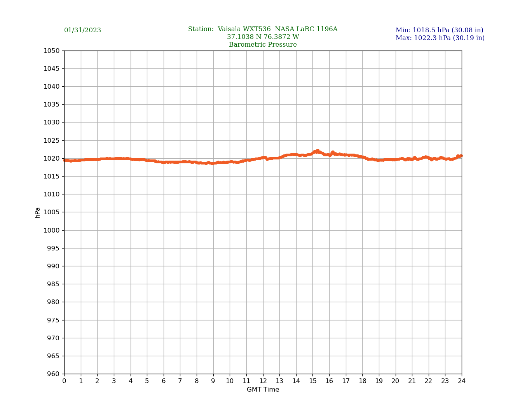The image size is (513, 420).
Task: Select the coordinates text 37.1038 N 76.3872 W
Action: pos(263,37)
